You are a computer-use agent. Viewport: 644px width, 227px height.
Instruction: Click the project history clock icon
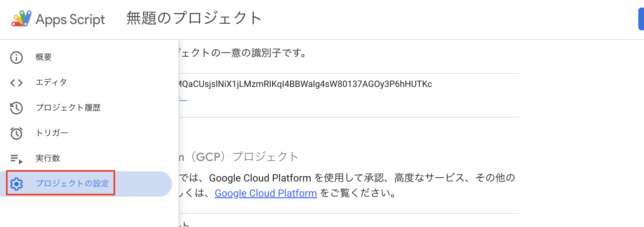click(16, 108)
